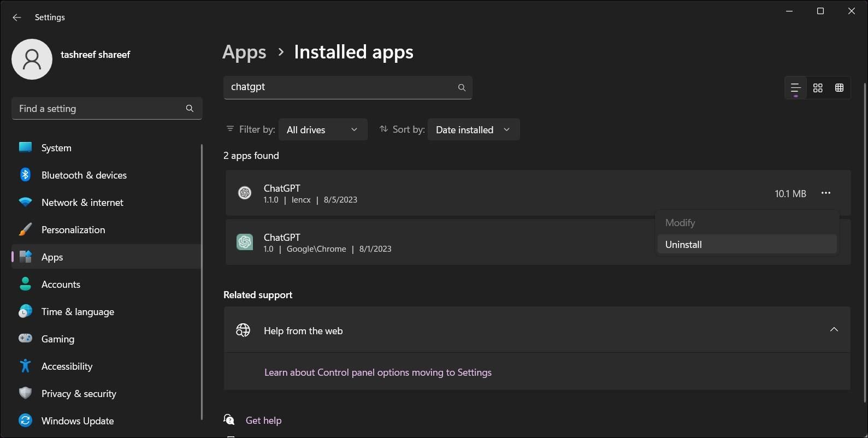The height and width of the screenshot is (438, 868).
Task: Minimize the Settings window
Action: pyautogui.click(x=789, y=11)
